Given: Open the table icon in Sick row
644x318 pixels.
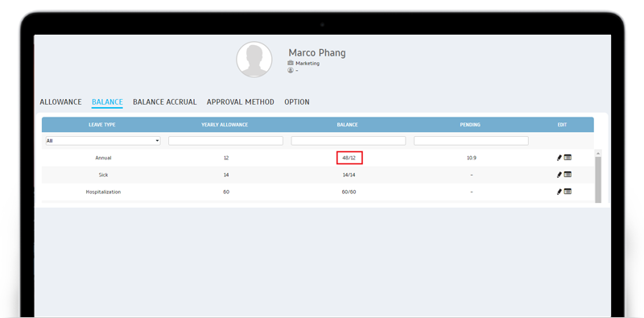Looking at the screenshot, I should (568, 175).
